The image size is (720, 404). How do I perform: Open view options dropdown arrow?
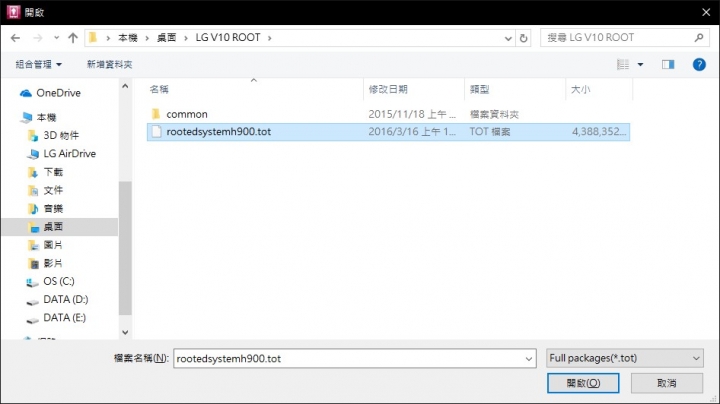tap(640, 65)
